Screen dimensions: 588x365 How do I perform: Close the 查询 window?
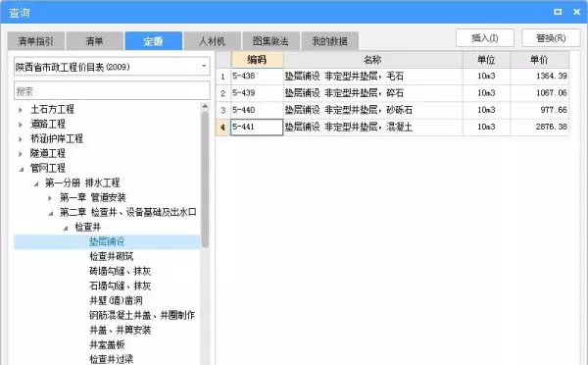tap(577, 12)
